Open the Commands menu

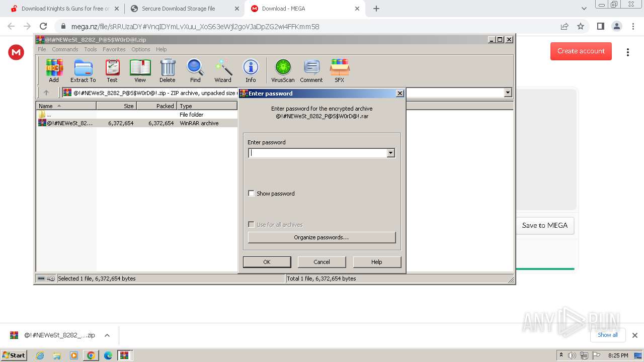coord(65,49)
